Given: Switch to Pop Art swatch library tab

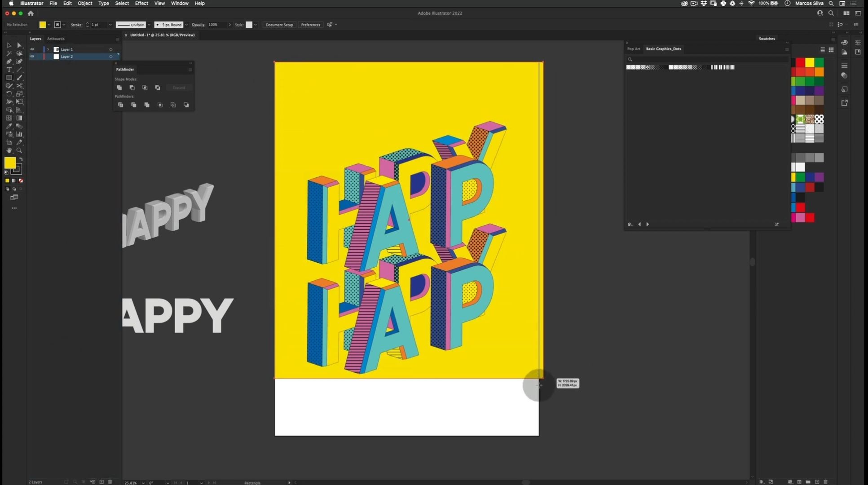Looking at the screenshot, I should point(634,49).
